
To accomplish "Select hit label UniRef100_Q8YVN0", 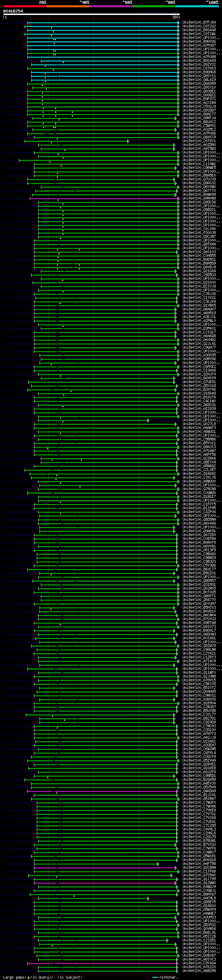I will point(199,187).
